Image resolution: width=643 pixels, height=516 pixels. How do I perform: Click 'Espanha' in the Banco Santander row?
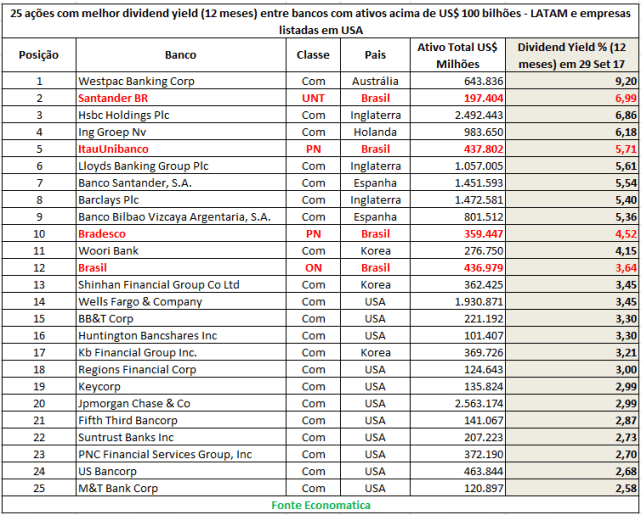pyautogui.click(x=375, y=183)
